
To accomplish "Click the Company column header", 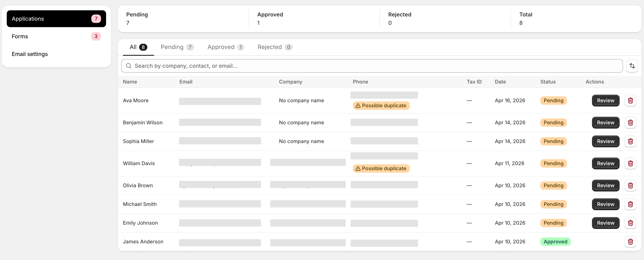I will [290, 82].
